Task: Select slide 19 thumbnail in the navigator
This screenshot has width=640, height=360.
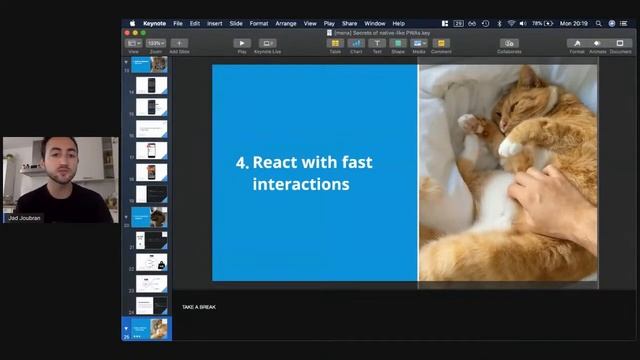Action: pyautogui.click(x=151, y=194)
